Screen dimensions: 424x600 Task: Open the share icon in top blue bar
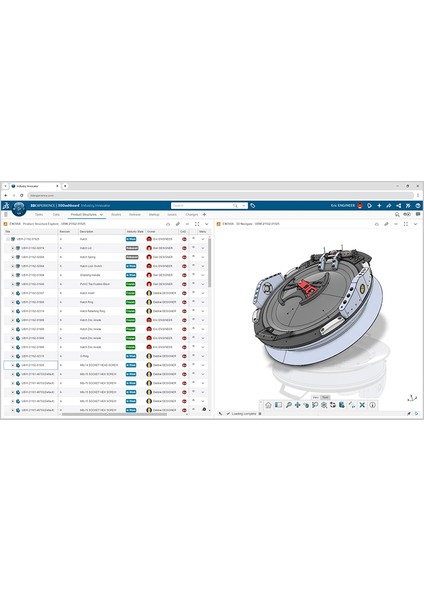[x=398, y=205]
